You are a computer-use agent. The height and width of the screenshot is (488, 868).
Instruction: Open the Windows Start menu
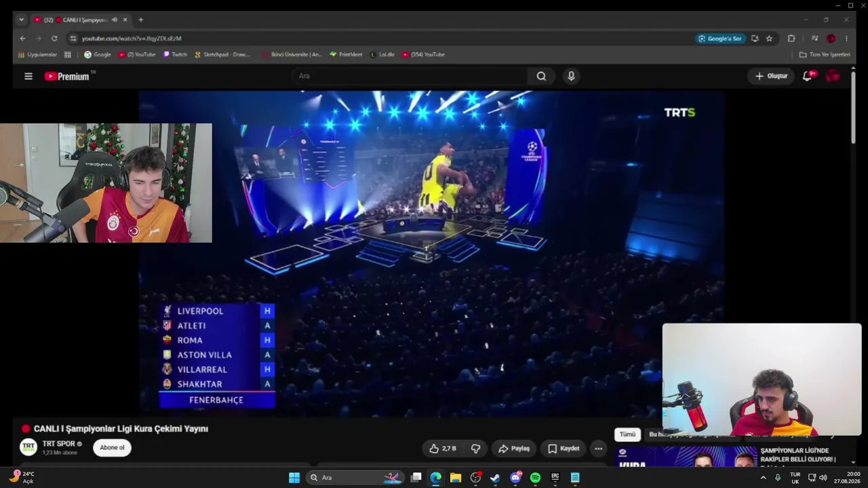pos(294,478)
